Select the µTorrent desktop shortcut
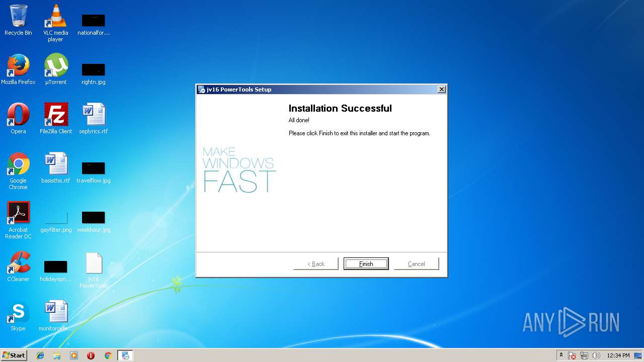Viewport: 644px width, 362px height. (x=56, y=70)
